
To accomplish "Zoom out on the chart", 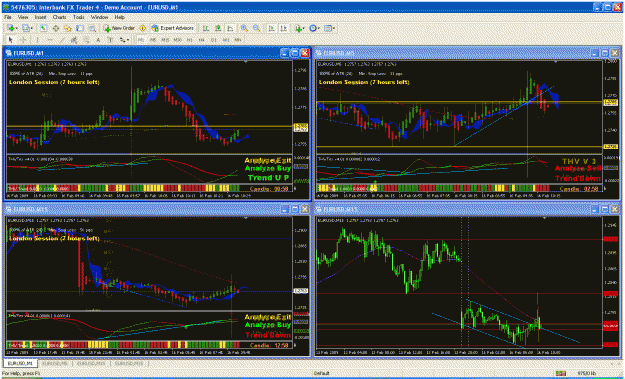I will [256, 28].
